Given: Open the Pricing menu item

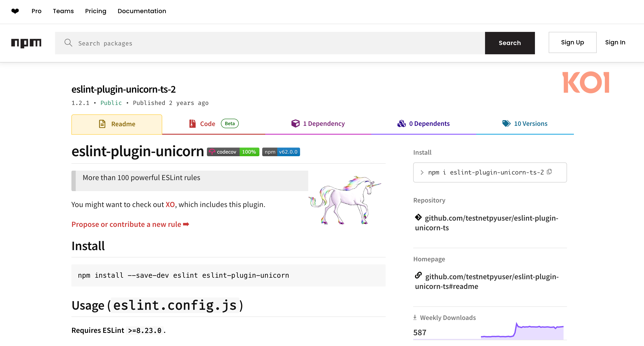Looking at the screenshot, I should click(x=96, y=11).
